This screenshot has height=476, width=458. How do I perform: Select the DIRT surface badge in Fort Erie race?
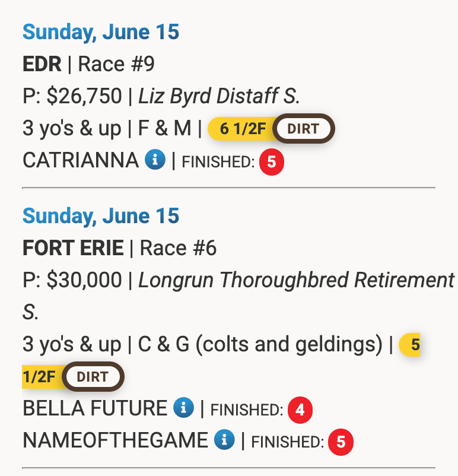[x=93, y=377]
